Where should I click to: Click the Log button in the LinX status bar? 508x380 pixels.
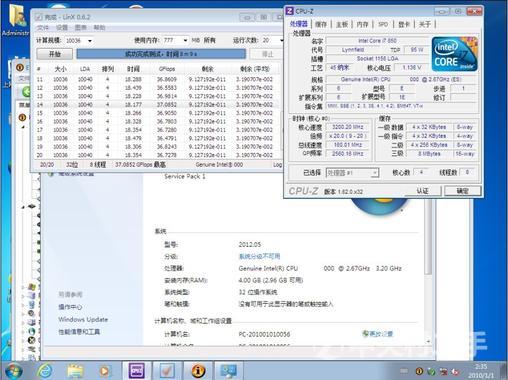point(277,165)
